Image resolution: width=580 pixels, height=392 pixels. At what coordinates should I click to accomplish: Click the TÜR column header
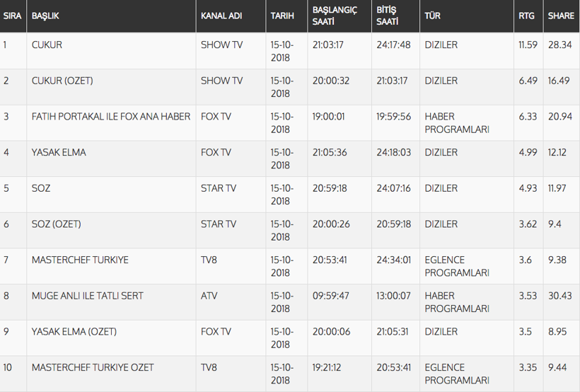pos(432,16)
